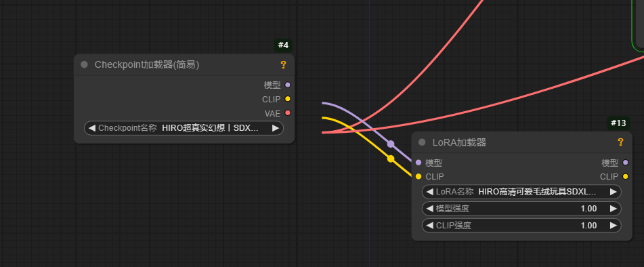Click the red VAE output port
The width and height of the screenshot is (644, 267).
pyautogui.click(x=288, y=113)
